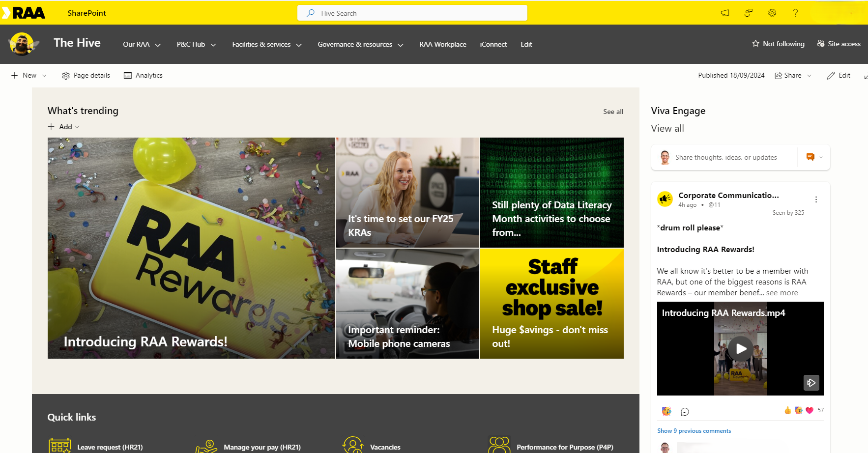Click the comment bubble icon on post
This screenshot has height=453, width=868.
(x=685, y=412)
